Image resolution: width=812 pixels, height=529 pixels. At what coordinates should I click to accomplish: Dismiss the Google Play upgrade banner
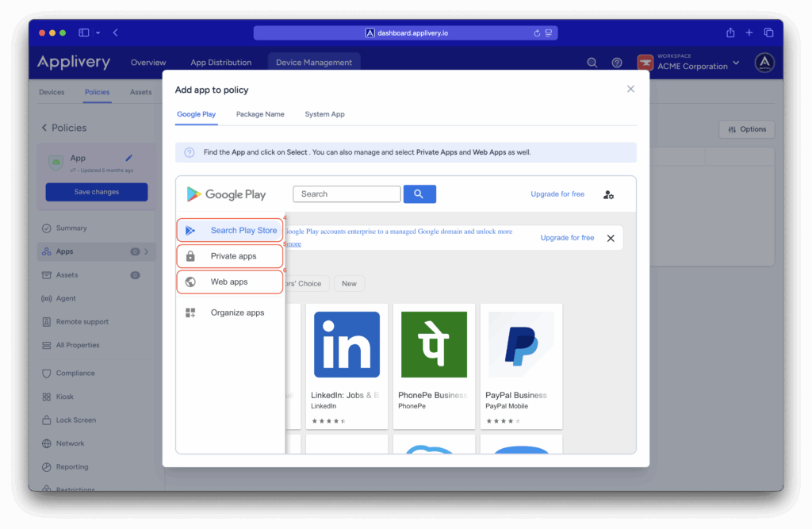pyautogui.click(x=611, y=238)
